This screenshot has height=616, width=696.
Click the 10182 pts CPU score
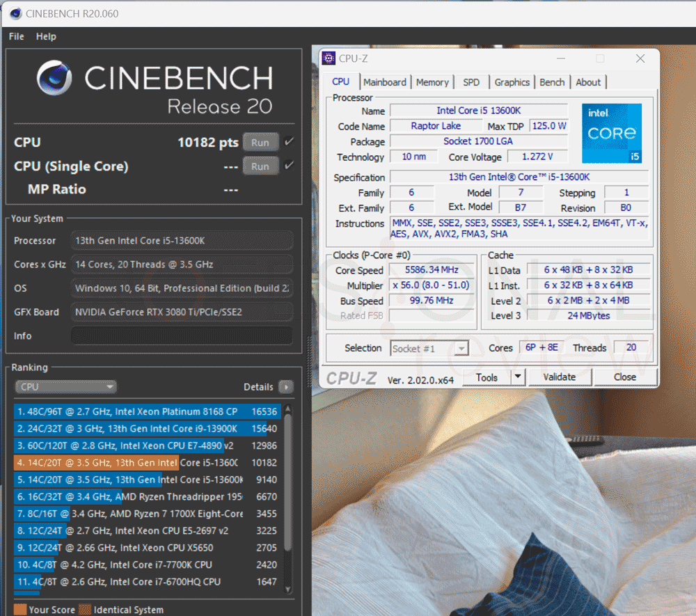[x=207, y=143]
